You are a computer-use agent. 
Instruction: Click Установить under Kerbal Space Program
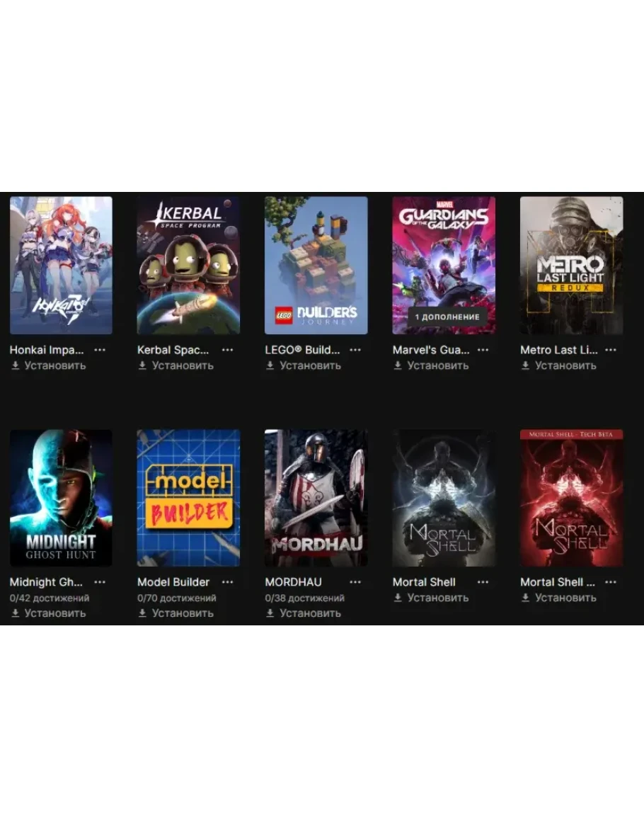click(176, 365)
